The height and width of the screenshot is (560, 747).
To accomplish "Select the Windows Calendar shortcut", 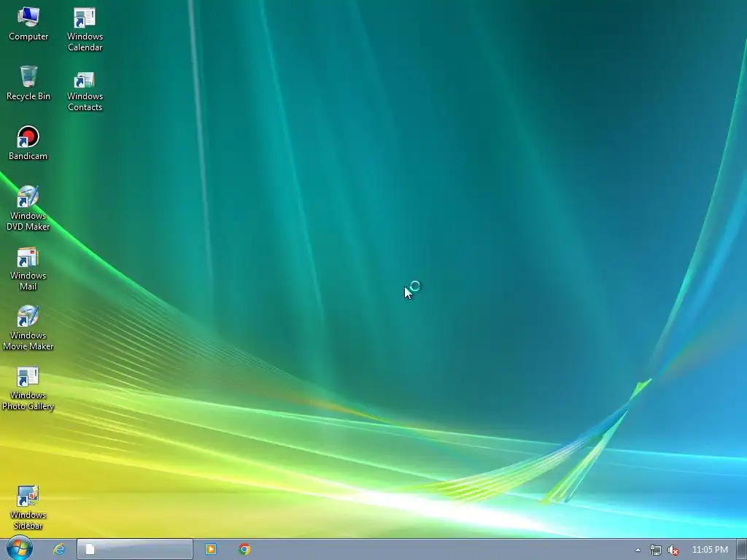I will [85, 29].
